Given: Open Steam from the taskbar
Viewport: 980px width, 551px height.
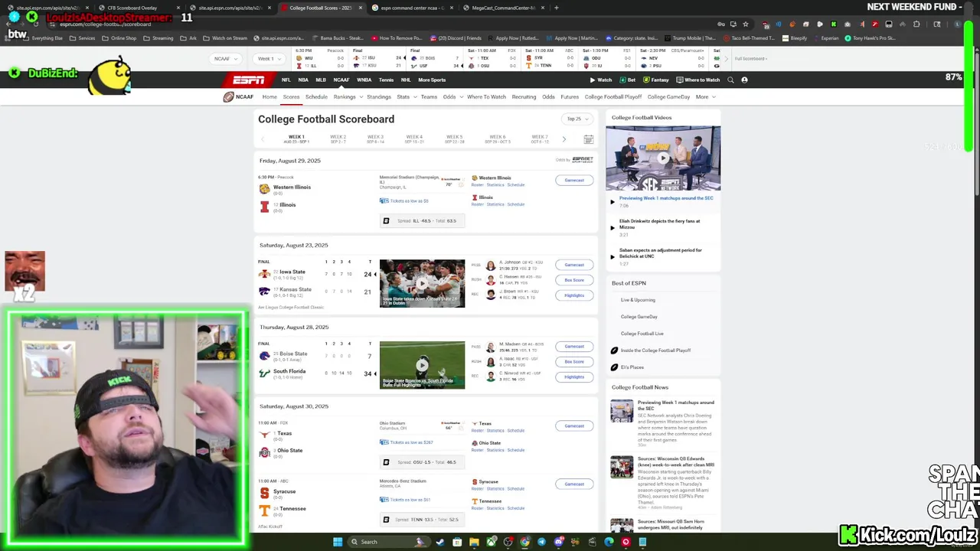Looking at the screenshot, I should pos(440,542).
